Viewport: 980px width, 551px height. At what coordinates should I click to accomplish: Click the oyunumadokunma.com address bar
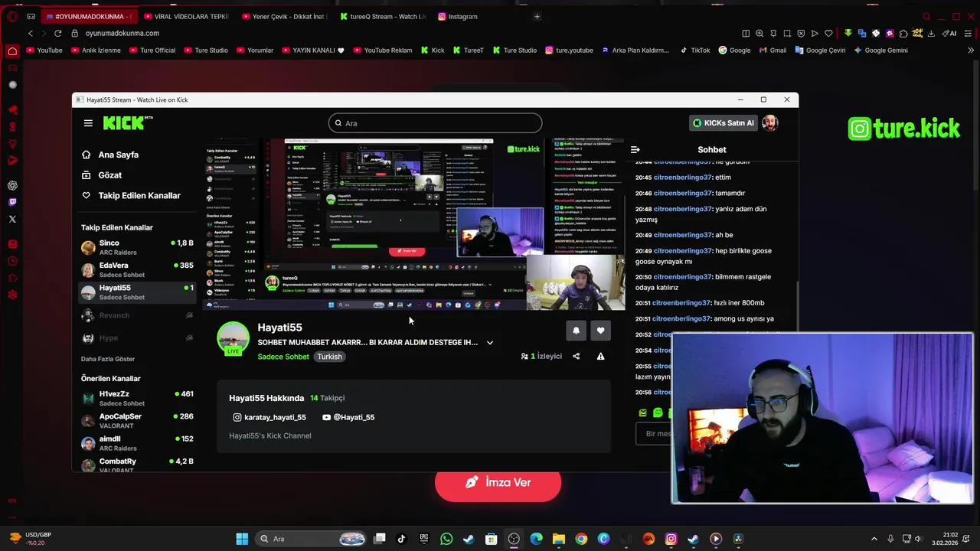(122, 33)
